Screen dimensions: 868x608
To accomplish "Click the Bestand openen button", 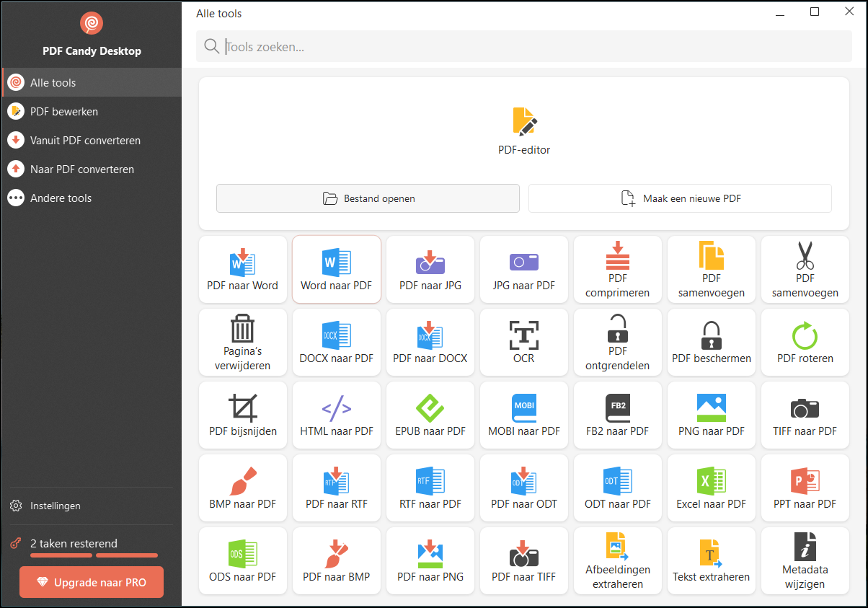I will point(368,198).
